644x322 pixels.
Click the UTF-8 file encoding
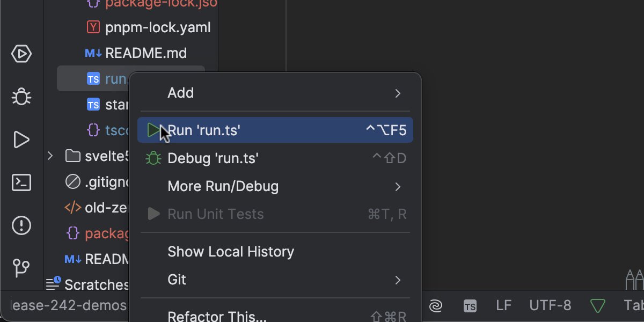[550, 306]
